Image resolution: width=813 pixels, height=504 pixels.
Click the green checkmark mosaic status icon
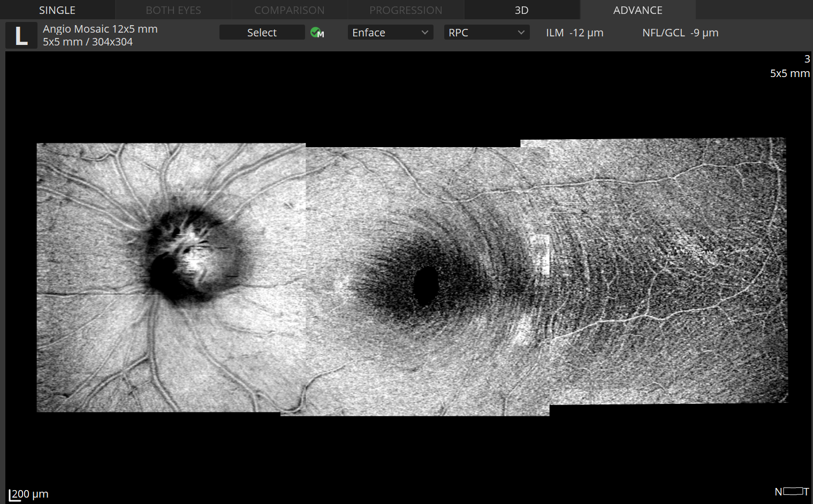pyautogui.click(x=317, y=33)
